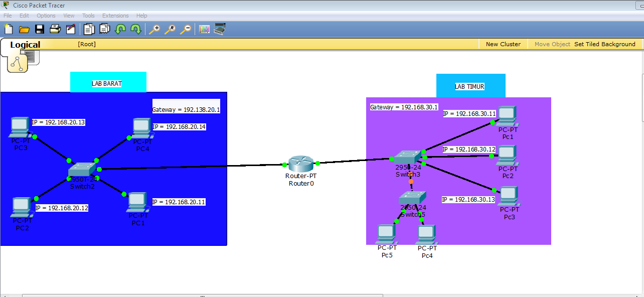Switch to Physical workspace icon behind Logical

click(x=34, y=57)
